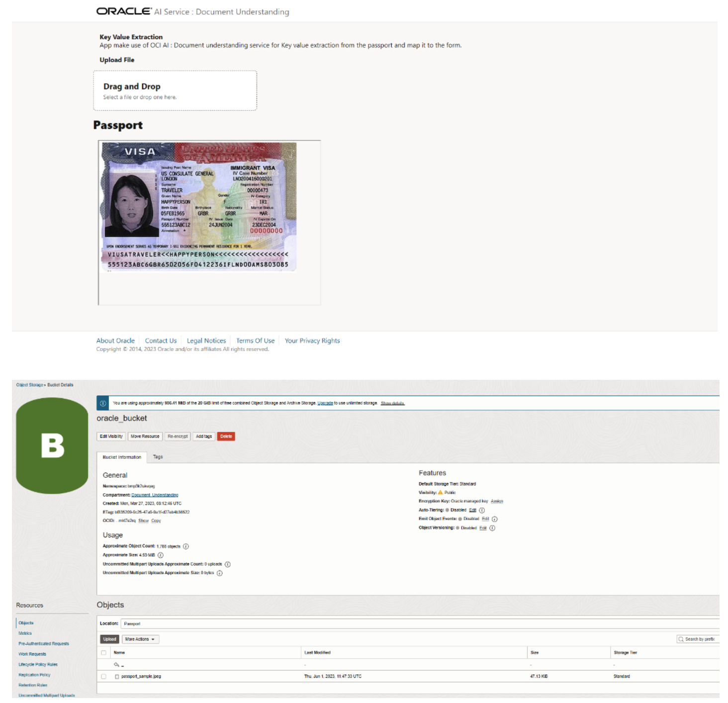
Task: Select the passport_sample.jpeg row checkbox
Action: (x=103, y=676)
